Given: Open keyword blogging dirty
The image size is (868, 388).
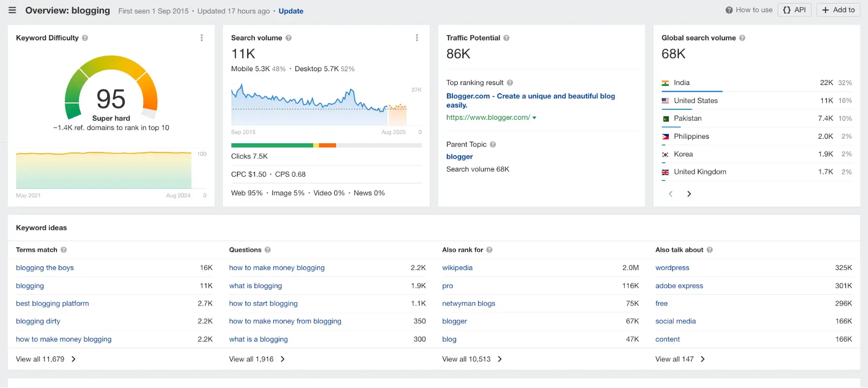Looking at the screenshot, I should click(x=38, y=321).
